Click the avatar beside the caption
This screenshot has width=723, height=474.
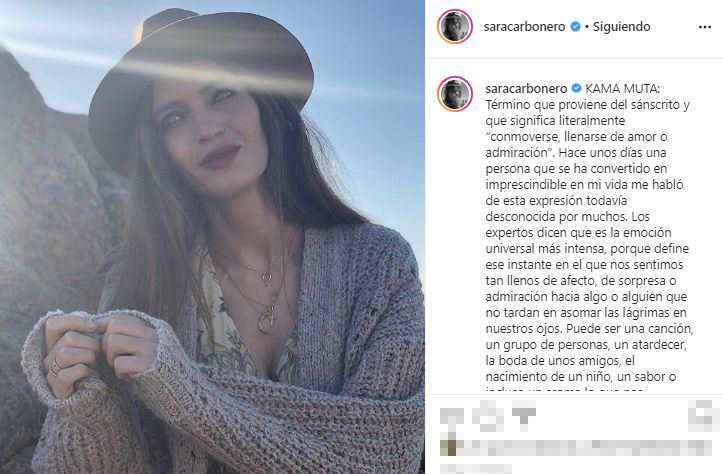(x=455, y=94)
